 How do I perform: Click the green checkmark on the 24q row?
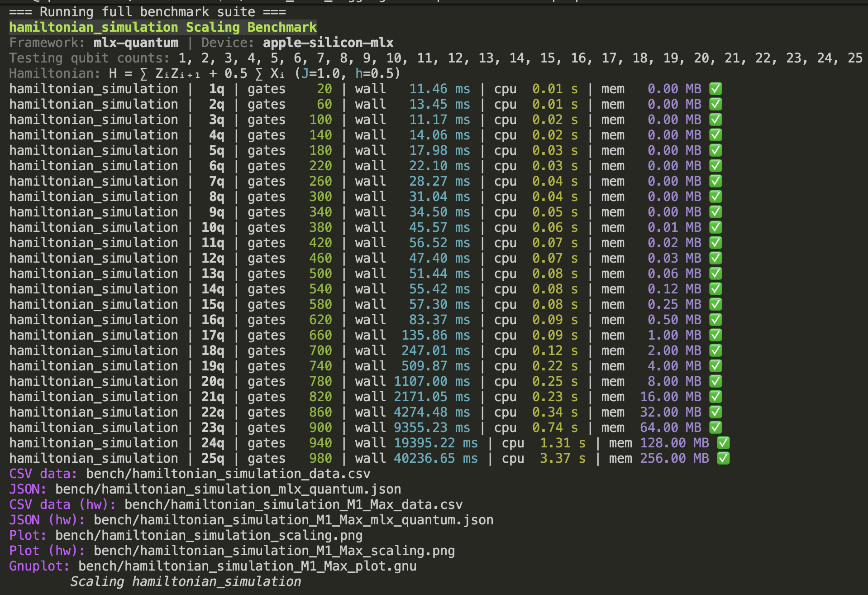pos(723,443)
